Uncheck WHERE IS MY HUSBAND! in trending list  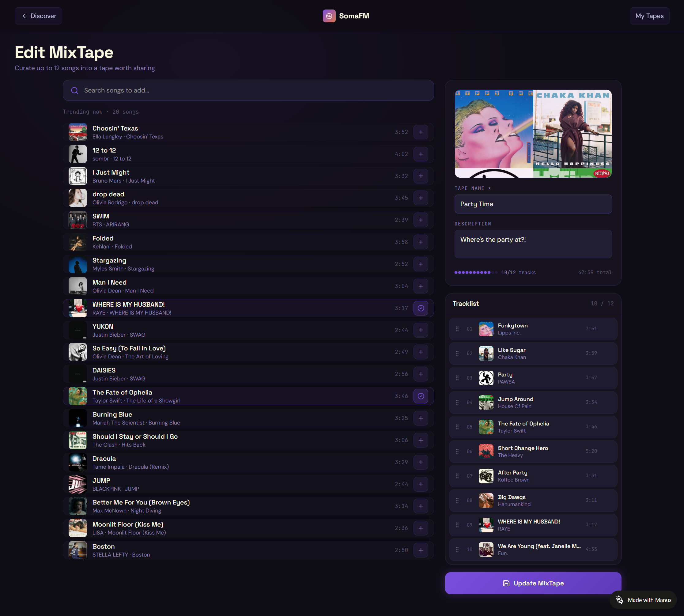click(x=421, y=308)
